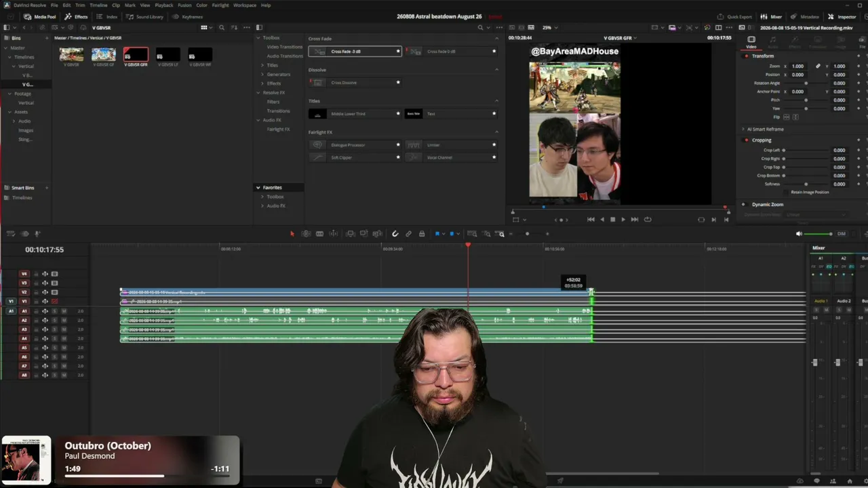The height and width of the screenshot is (488, 868).
Task: Select the arrow Selection Mode tool
Action: tap(292, 234)
